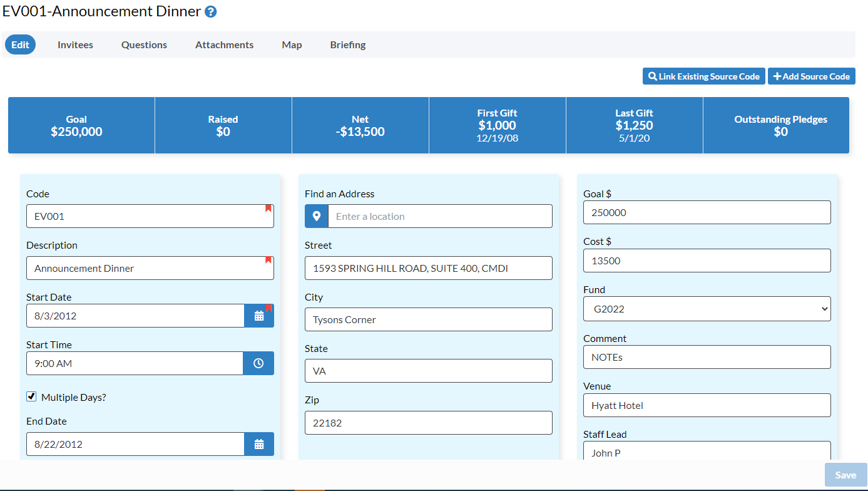Click the EV001-Announcement Dinner page title

click(x=102, y=11)
